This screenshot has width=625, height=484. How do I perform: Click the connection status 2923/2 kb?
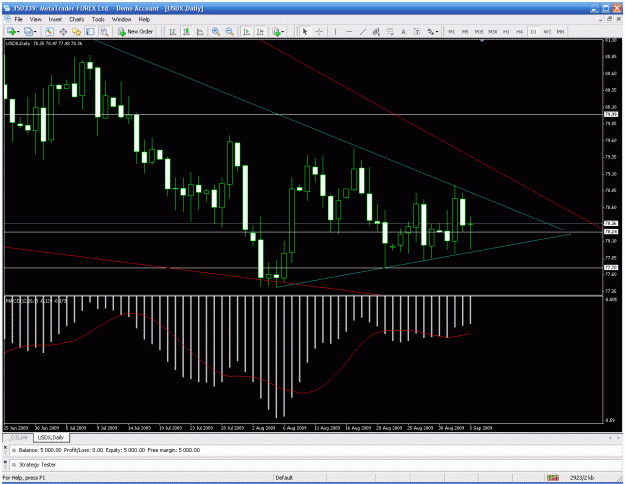(582, 477)
